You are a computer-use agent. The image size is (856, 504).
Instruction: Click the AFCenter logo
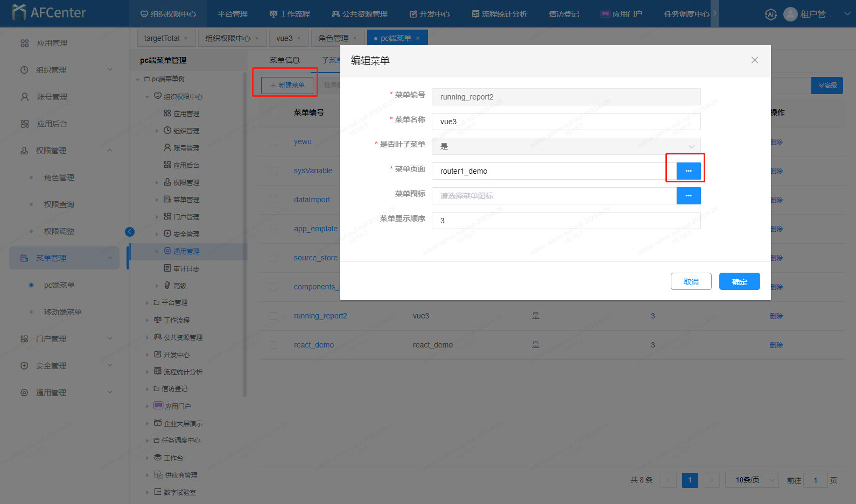tap(49, 13)
